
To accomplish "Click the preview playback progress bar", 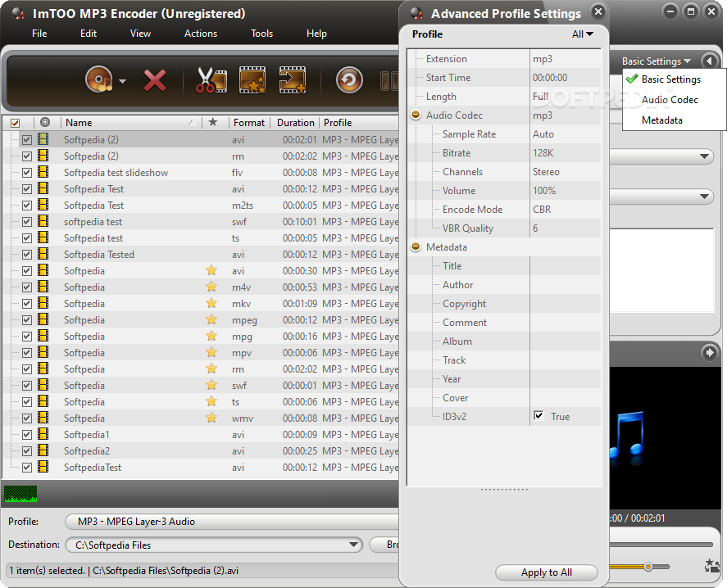I will pyautogui.click(x=661, y=544).
